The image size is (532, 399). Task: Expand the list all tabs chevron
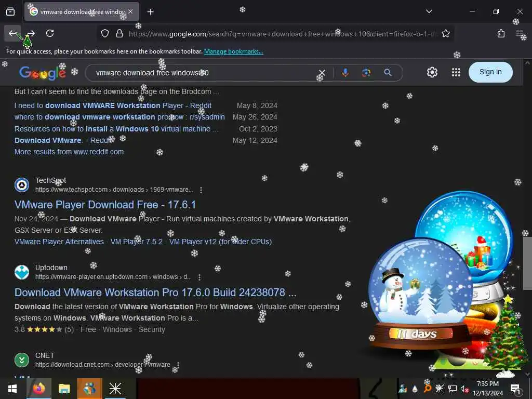(429, 11)
